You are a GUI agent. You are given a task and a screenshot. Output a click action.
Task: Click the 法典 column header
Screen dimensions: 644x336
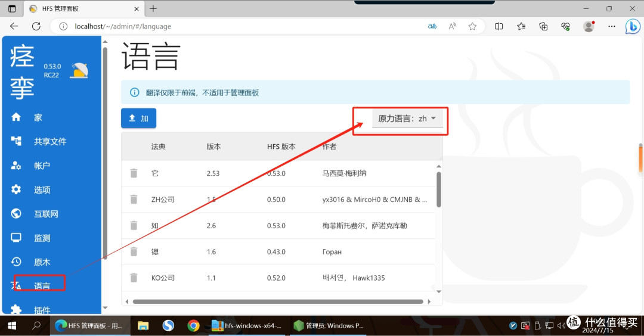(159, 147)
